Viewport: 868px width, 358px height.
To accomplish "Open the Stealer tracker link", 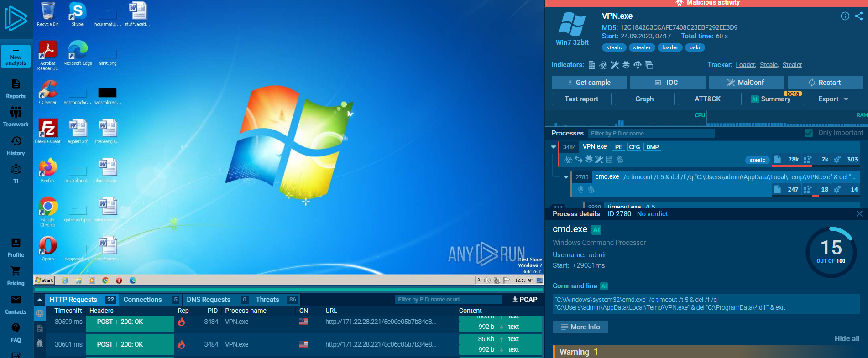I will (792, 65).
